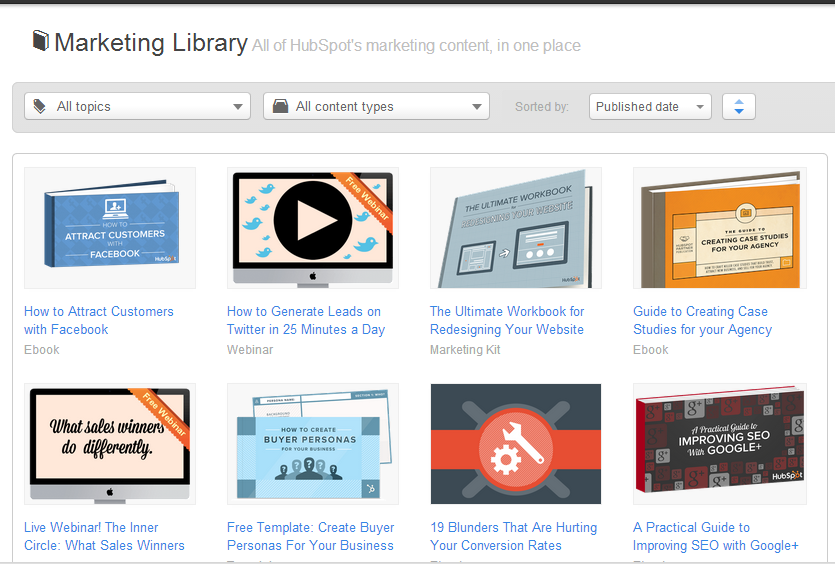
Task: Open Guide to Creating Case Studies for your Agency
Action: click(702, 320)
